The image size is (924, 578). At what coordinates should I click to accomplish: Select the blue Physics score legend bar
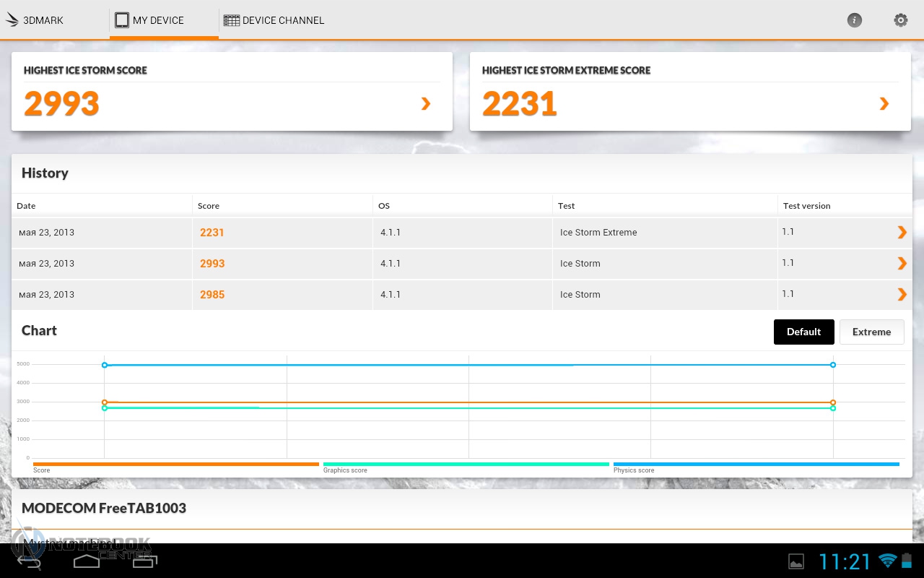pyautogui.click(x=756, y=465)
